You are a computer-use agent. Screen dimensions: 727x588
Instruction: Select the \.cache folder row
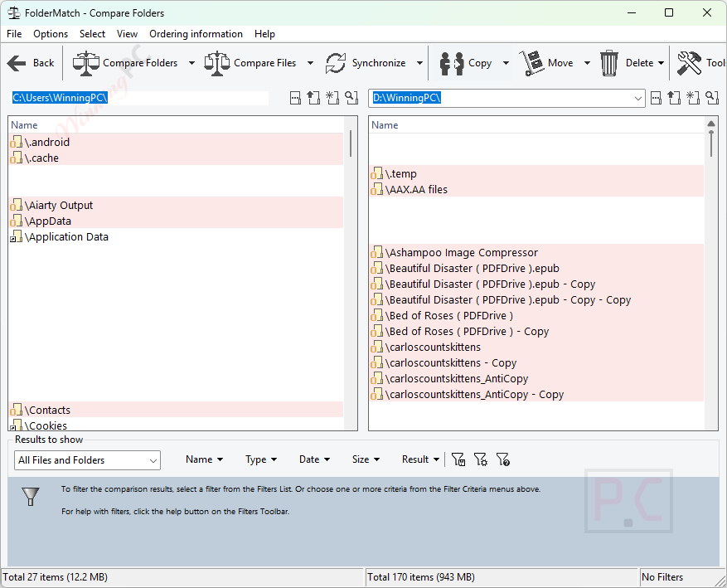click(x=177, y=158)
